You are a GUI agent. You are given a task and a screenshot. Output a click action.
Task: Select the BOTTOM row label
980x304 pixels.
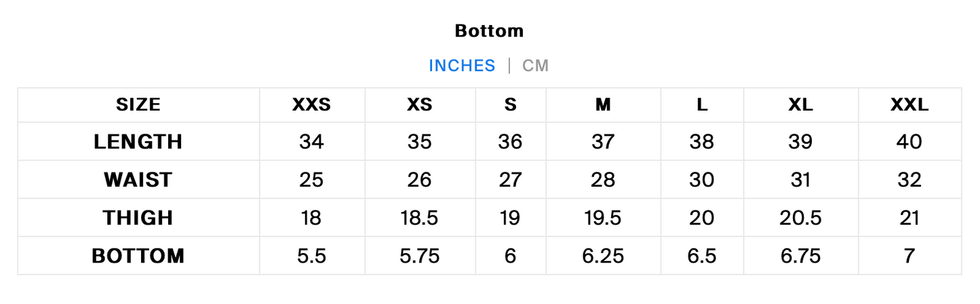tap(138, 256)
